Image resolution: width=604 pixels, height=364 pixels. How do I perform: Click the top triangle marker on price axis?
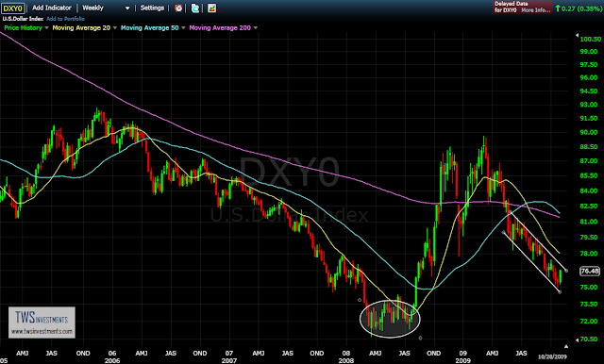point(577,35)
